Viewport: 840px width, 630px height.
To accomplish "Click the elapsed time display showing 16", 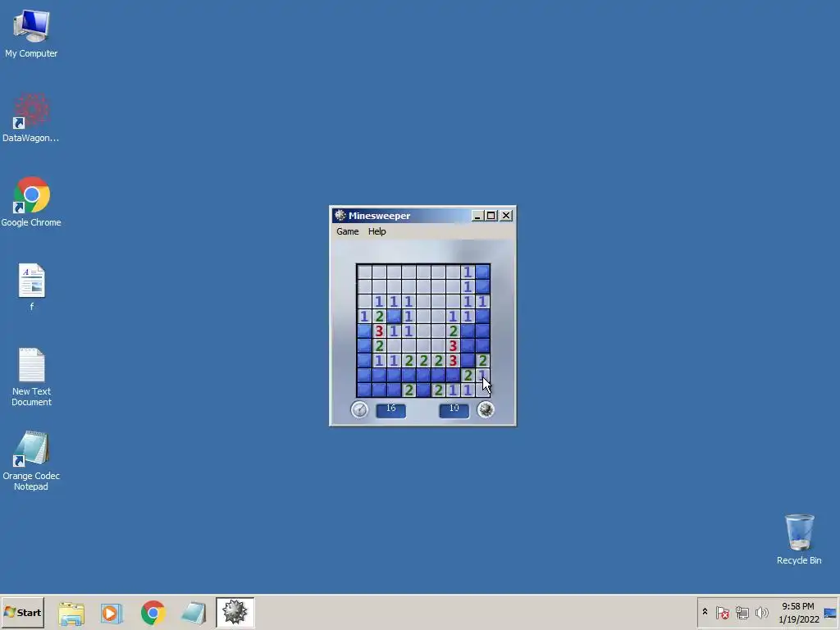I will tap(391, 410).
